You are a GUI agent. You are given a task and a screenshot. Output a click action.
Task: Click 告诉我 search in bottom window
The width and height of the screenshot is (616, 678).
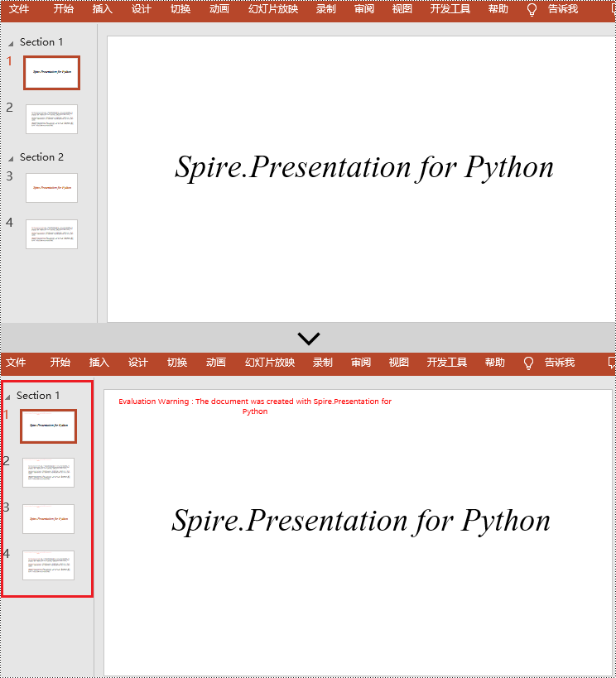[x=560, y=363]
